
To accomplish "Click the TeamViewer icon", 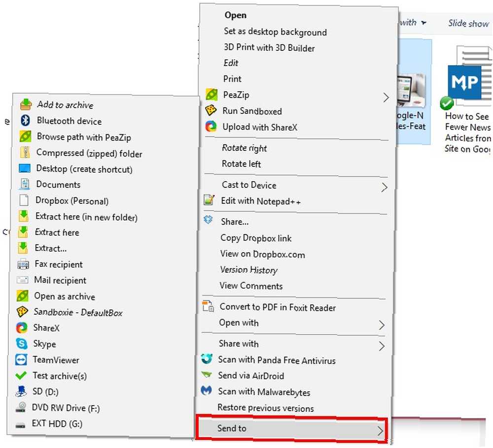I will pyautogui.click(x=21, y=360).
